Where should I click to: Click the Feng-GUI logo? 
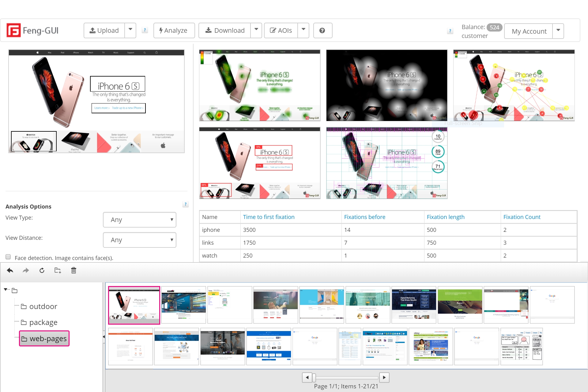point(33,30)
